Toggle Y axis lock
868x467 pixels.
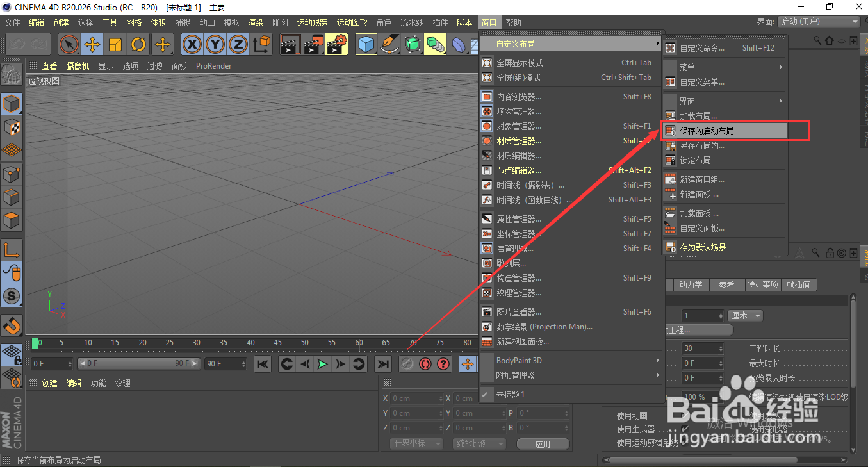[x=215, y=44]
